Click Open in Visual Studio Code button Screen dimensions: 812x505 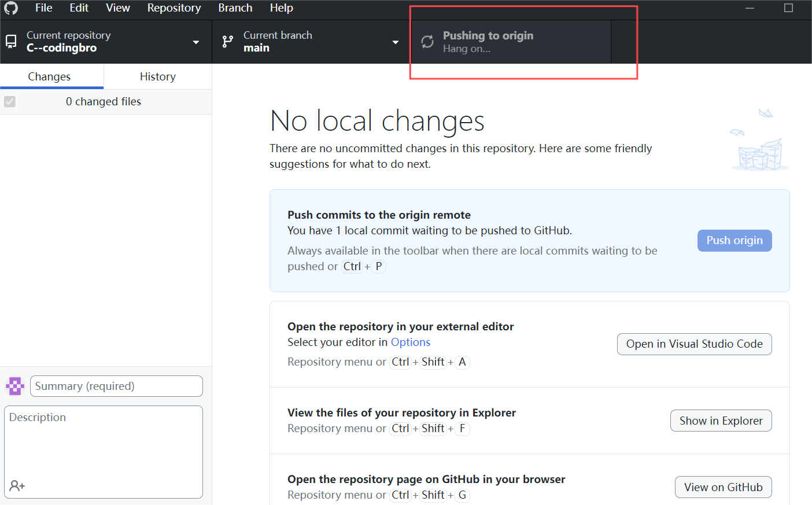pos(695,344)
